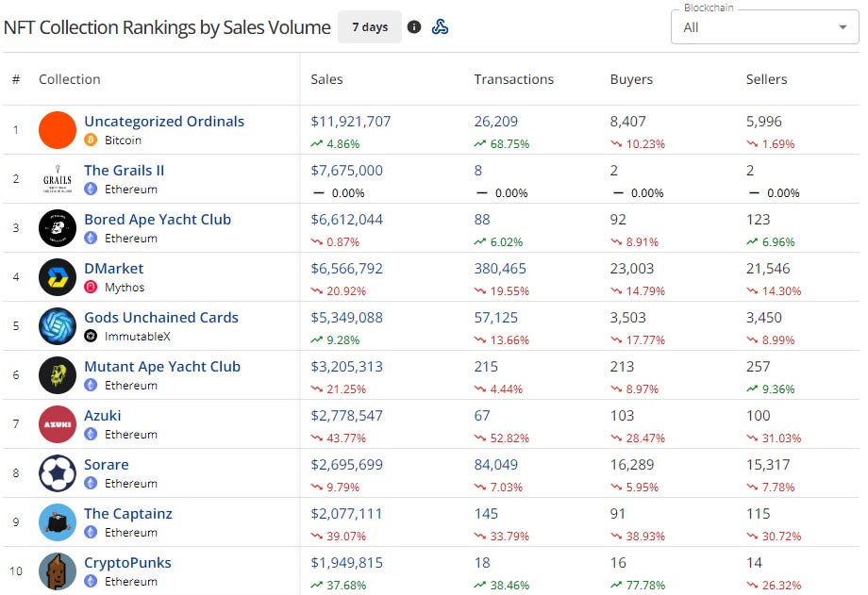Viewport: 868px width, 595px height.
Task: Click the ImmutableX icon under Gods Unchained
Action: pos(91,336)
